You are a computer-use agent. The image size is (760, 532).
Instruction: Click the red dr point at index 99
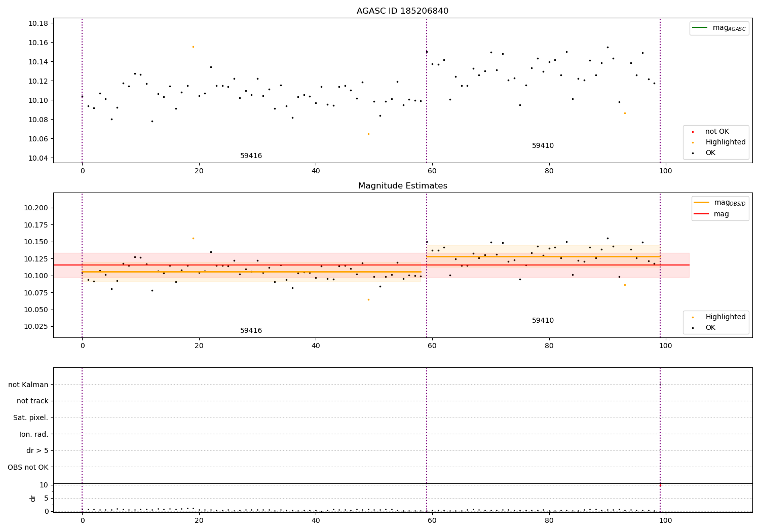[660, 485]
